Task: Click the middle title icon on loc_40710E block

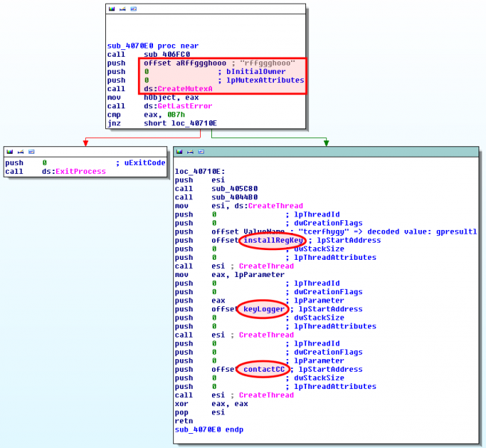Action: (190, 152)
